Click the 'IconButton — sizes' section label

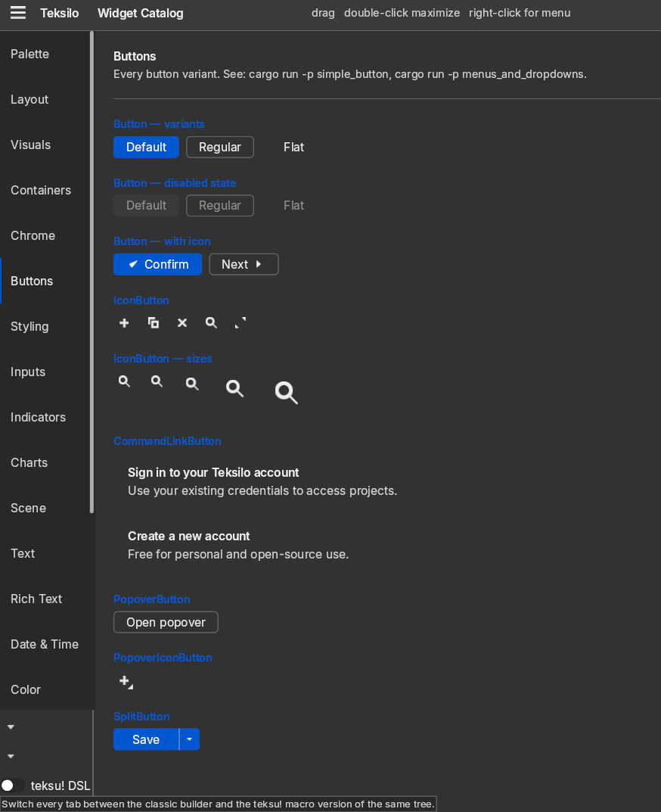pos(163,359)
